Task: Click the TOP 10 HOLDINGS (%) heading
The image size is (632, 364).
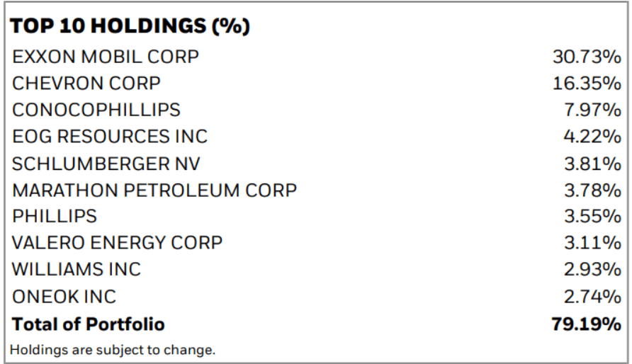Action: [x=130, y=29]
